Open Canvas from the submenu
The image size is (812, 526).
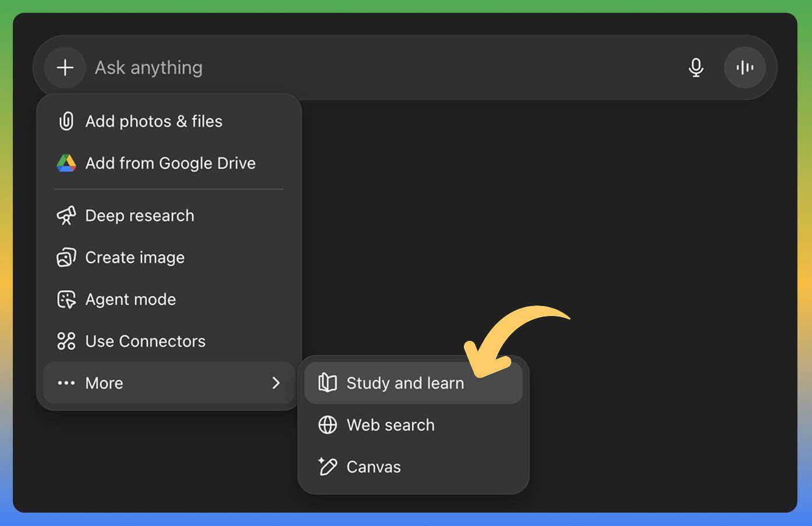point(413,467)
